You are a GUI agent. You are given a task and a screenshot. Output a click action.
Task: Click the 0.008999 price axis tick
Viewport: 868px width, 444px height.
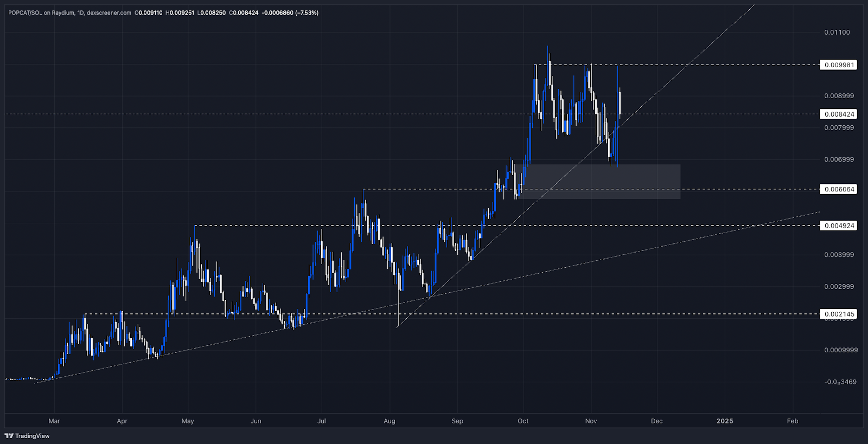(839, 96)
